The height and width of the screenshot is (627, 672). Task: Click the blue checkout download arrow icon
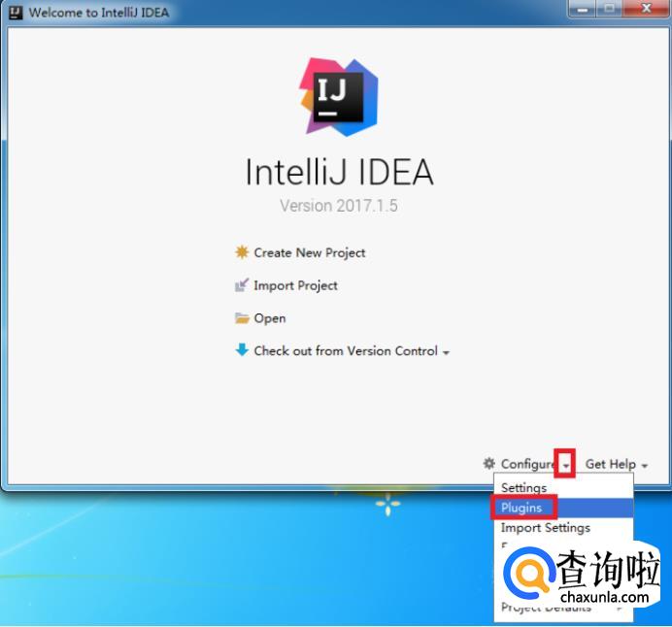[x=242, y=350]
